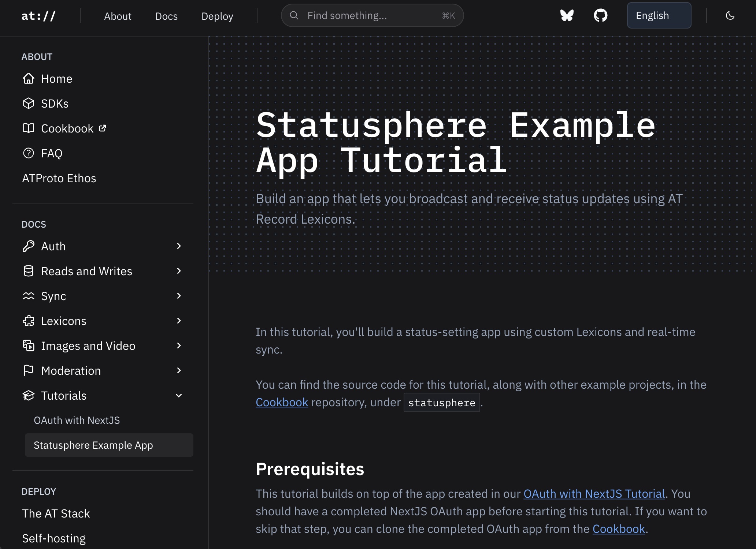Open the GitHub icon link
The width and height of the screenshot is (756, 549).
[600, 15]
